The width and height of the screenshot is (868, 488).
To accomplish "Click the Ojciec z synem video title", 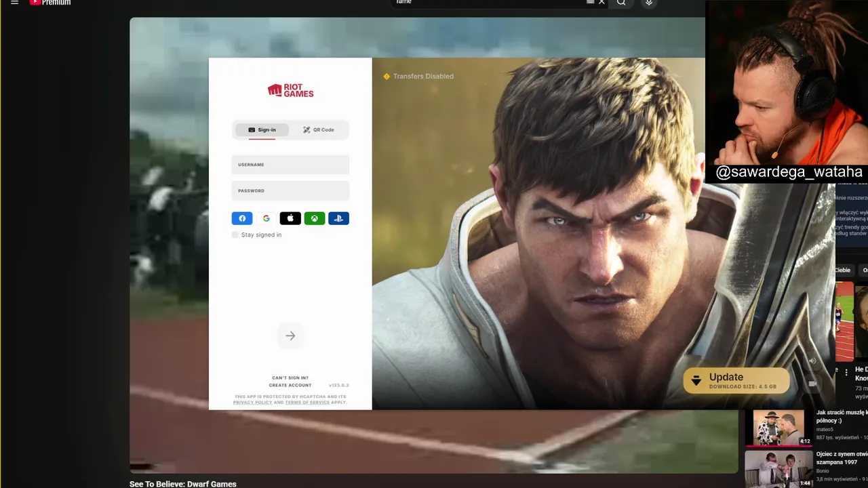I will (842, 458).
